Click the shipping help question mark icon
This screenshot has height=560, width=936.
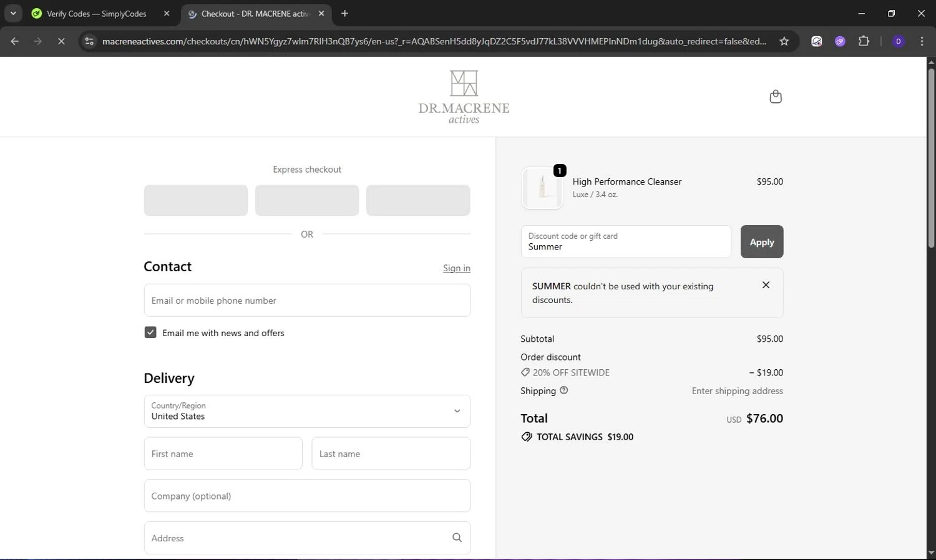(564, 390)
